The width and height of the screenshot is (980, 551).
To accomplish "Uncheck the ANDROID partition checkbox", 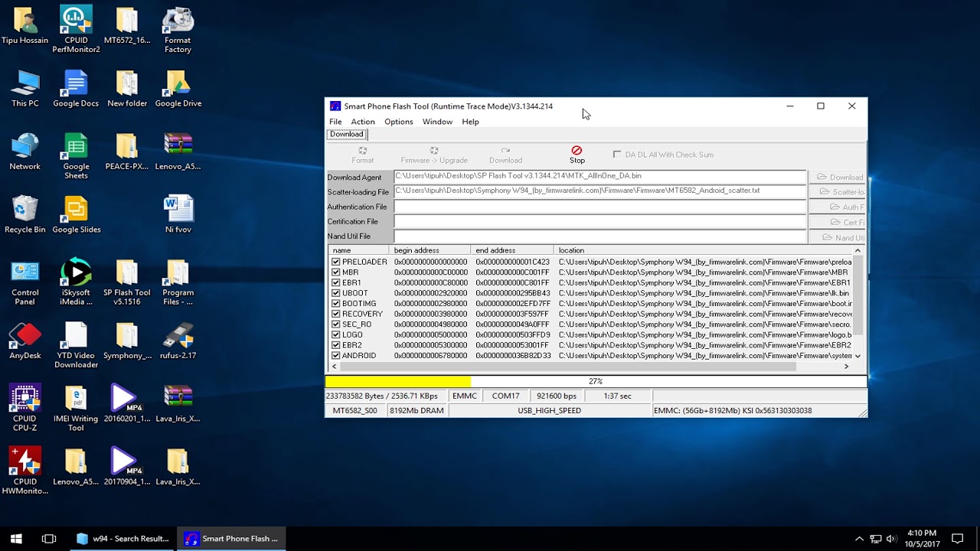I will coord(335,356).
